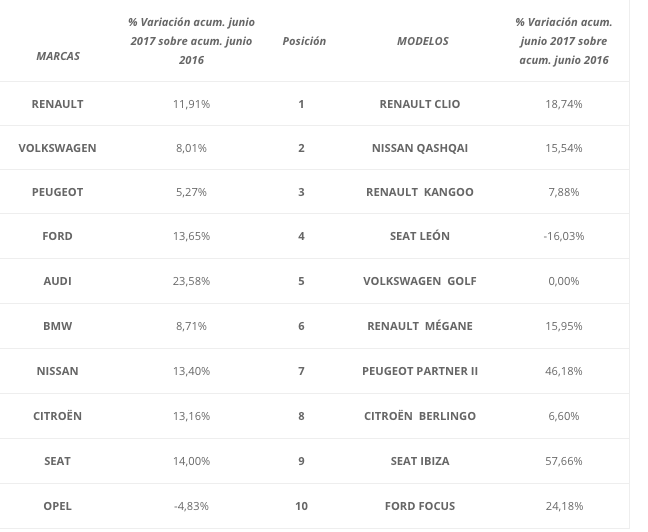Click the RENAULT CLIO model cell

[420, 104]
